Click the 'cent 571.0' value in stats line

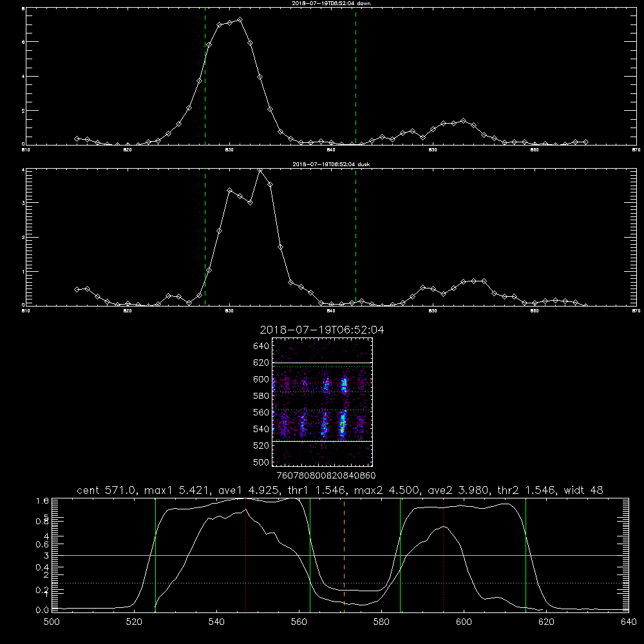[105, 490]
